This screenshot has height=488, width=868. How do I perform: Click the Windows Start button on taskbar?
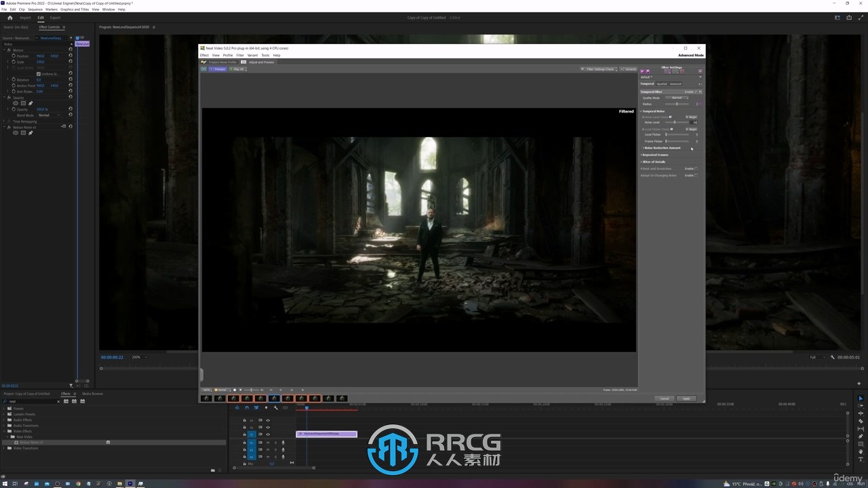pos(5,484)
